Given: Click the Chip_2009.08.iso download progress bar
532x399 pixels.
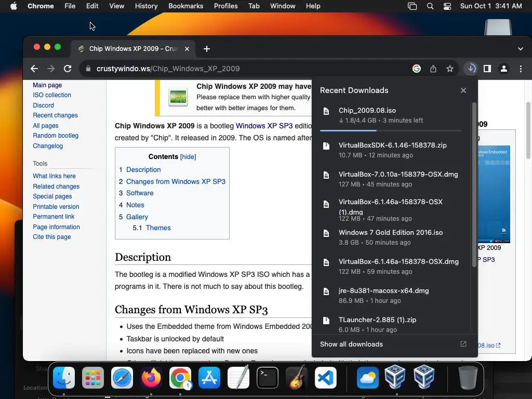Looking at the screenshot, I should 391,130.
